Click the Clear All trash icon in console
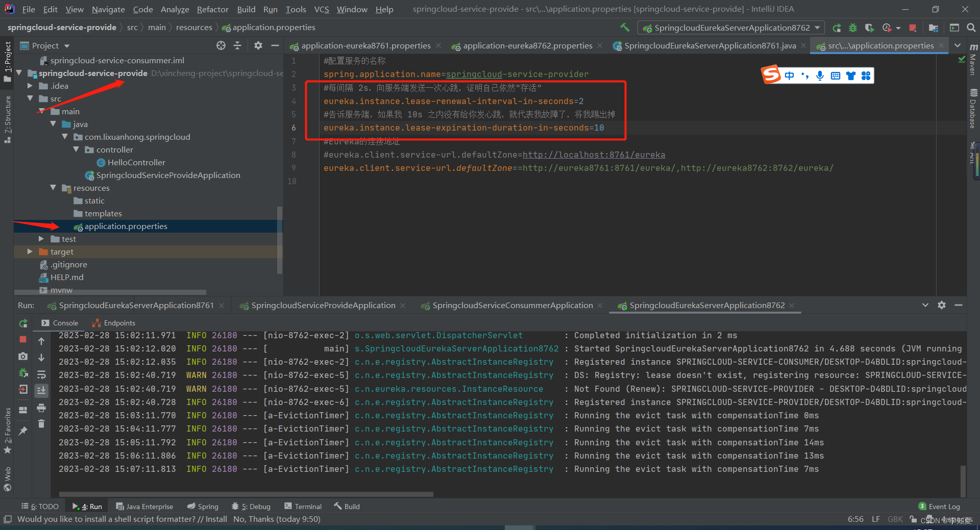 point(41,424)
